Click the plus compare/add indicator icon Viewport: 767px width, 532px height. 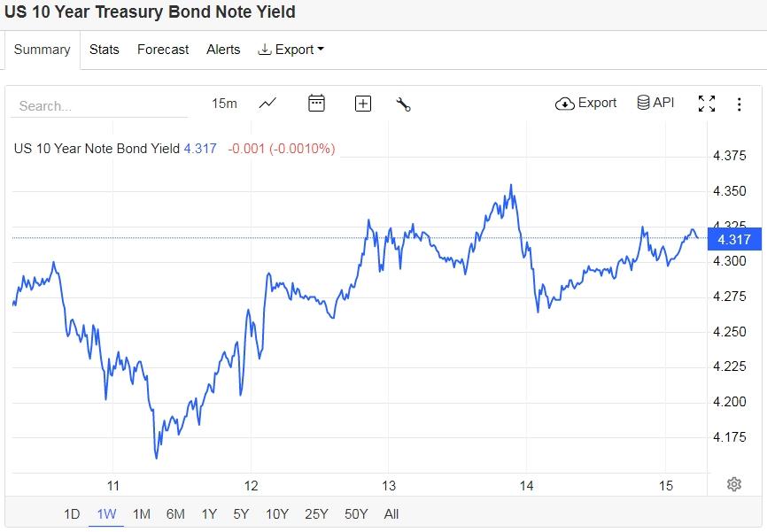tap(362, 104)
